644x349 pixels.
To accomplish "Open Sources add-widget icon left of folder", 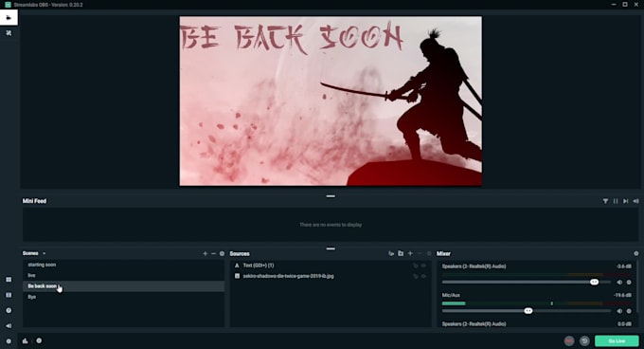I will [391, 253].
